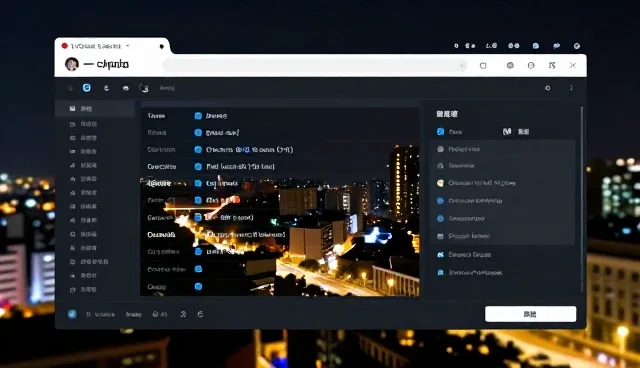Toggle the blue checkbox in the second list row
Viewport: 640px width, 368px height.
(x=198, y=133)
